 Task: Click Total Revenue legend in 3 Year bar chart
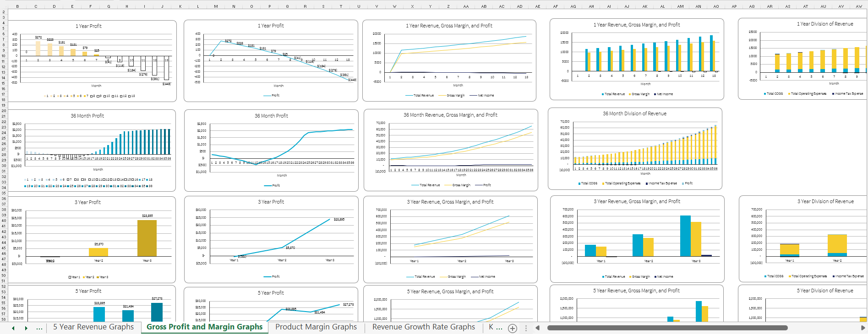[x=613, y=276]
